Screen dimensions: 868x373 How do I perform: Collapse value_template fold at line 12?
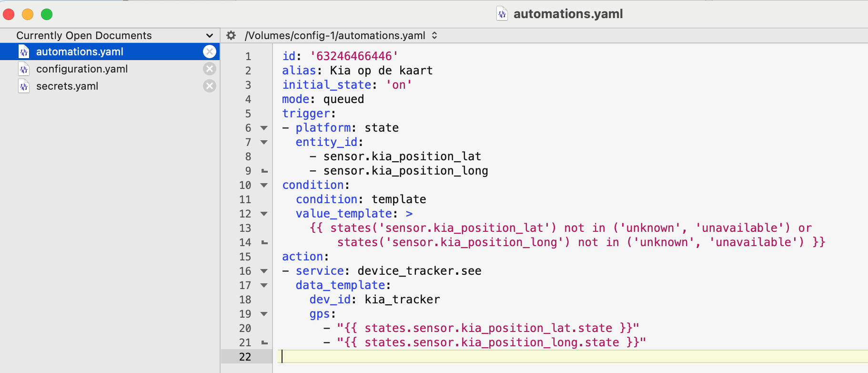click(264, 214)
